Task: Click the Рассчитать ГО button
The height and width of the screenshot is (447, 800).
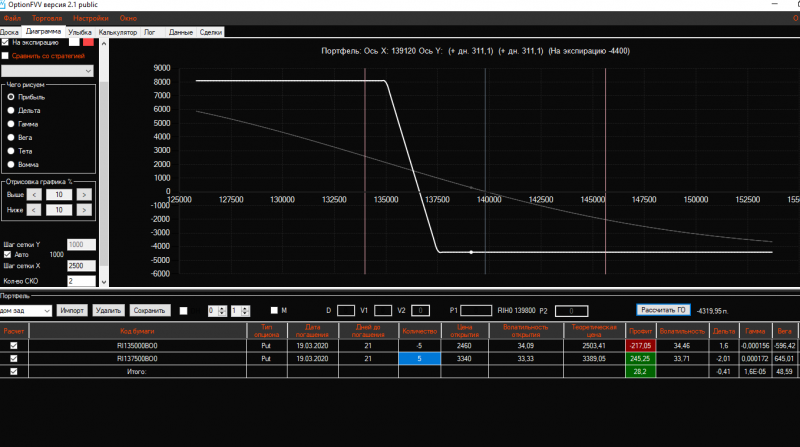Action: pos(663,310)
